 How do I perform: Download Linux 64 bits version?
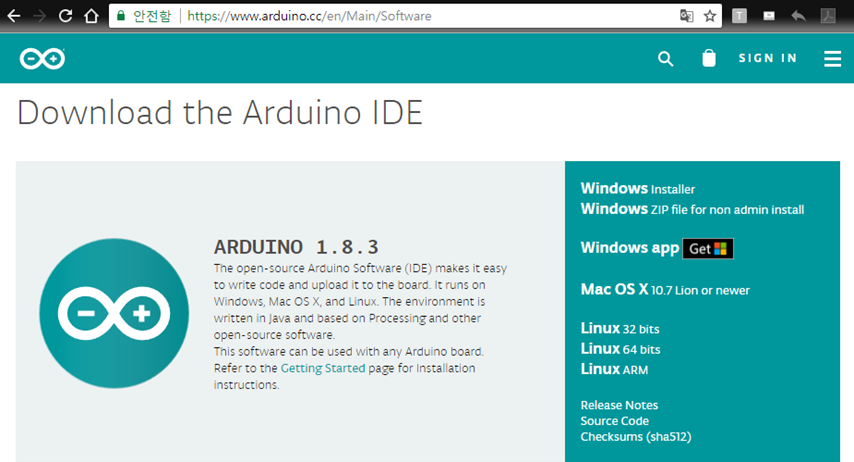[620, 349]
